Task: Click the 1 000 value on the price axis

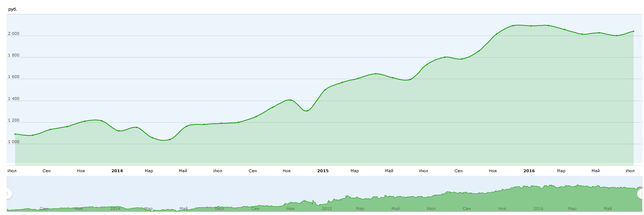Action: tap(14, 142)
